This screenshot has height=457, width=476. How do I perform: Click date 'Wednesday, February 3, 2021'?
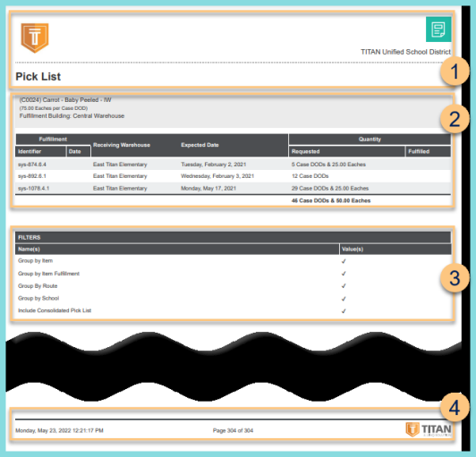pos(217,176)
